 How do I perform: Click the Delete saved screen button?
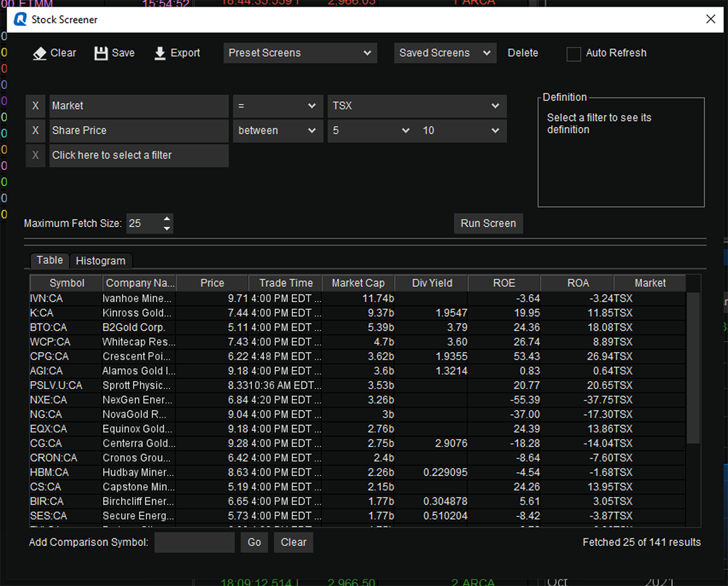(523, 53)
